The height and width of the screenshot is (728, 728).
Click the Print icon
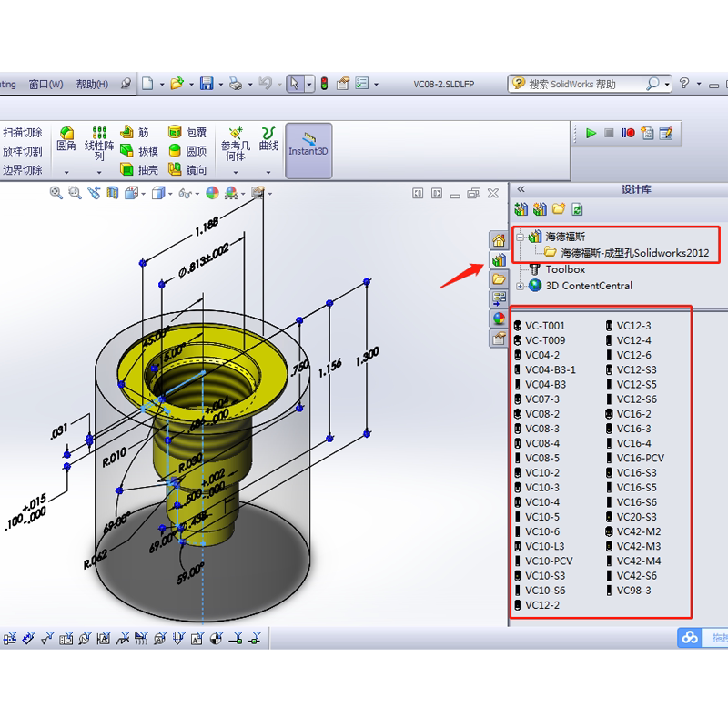click(x=236, y=84)
